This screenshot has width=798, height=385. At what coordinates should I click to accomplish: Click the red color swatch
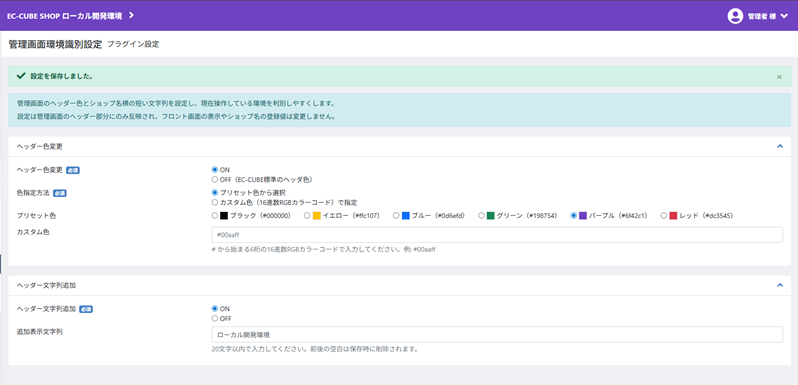tap(673, 216)
